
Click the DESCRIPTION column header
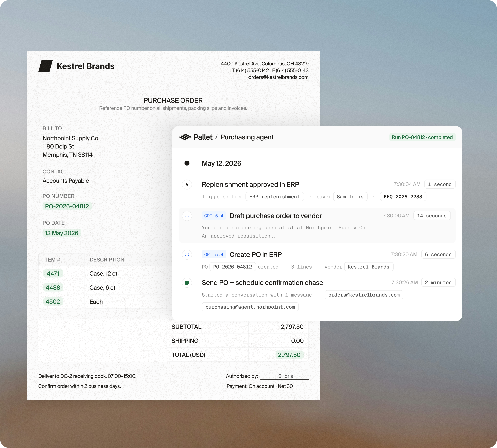point(107,260)
